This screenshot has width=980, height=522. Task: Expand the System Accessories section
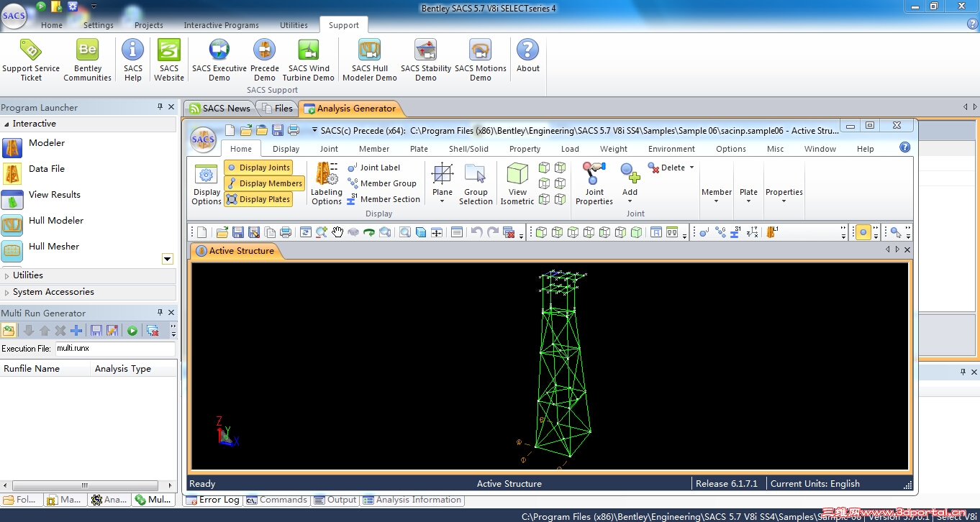click(88, 292)
